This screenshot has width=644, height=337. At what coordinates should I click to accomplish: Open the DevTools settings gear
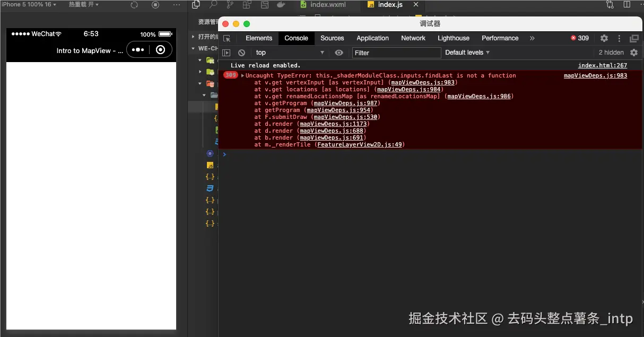(x=604, y=38)
